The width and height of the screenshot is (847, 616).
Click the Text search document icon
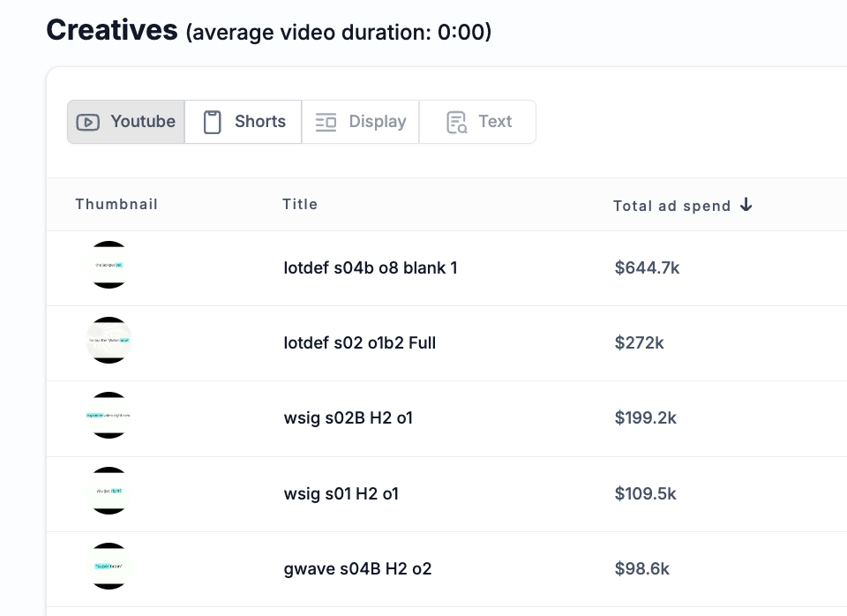coord(456,122)
